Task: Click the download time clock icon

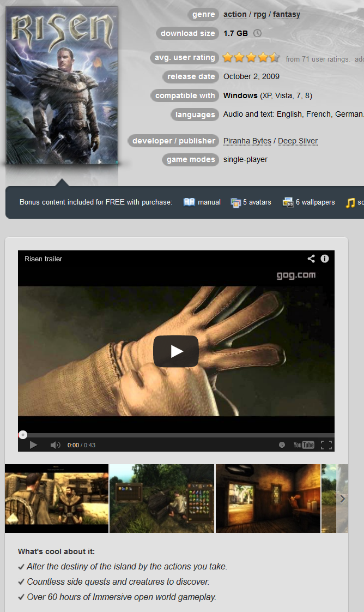Action: tap(257, 33)
